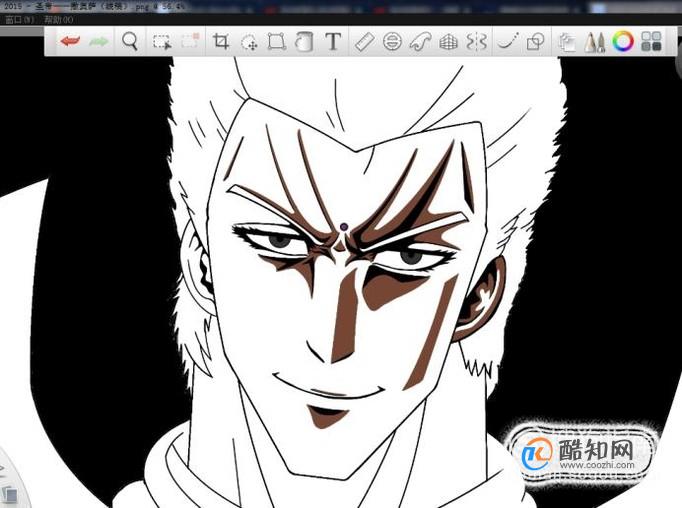Click the Deselect dashed-box icon
The image size is (682, 508).
(190, 41)
